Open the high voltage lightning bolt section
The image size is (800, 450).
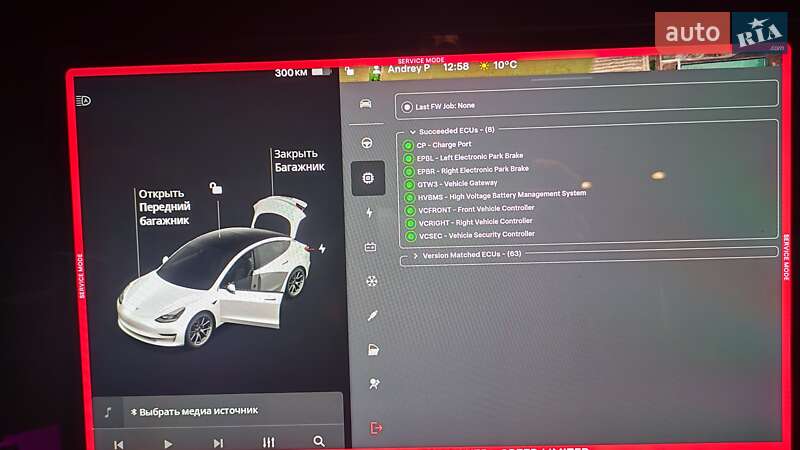point(369,212)
